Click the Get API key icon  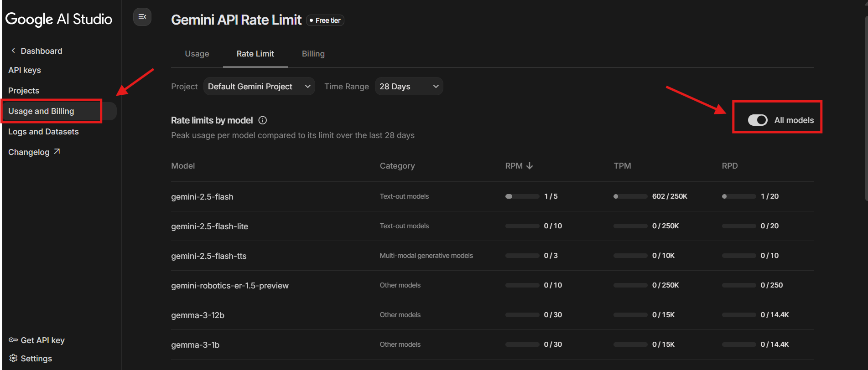[x=13, y=340]
